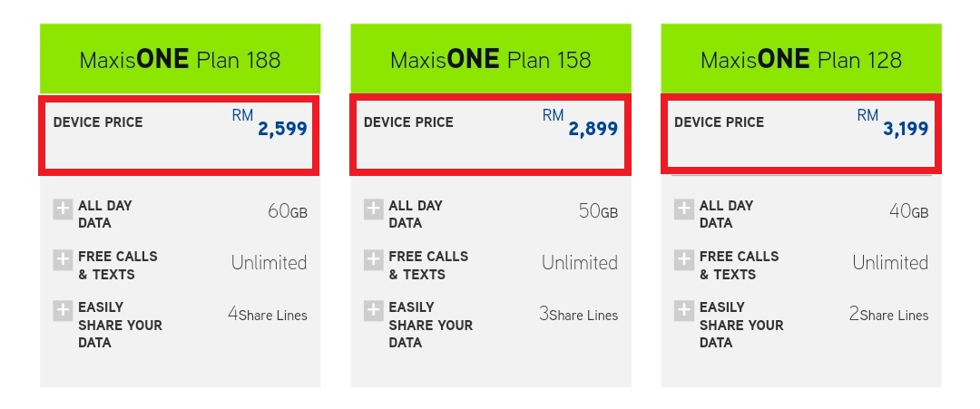Expand Free Calls & Texts under Plan 188

(x=63, y=261)
